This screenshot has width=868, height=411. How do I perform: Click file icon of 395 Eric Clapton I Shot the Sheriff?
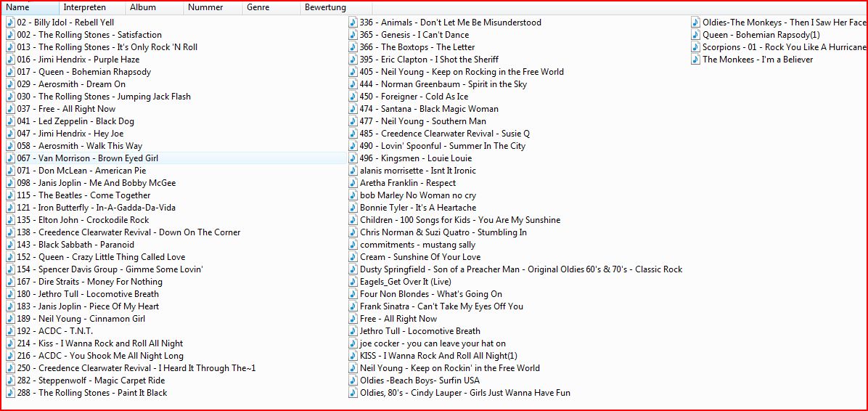(x=353, y=60)
